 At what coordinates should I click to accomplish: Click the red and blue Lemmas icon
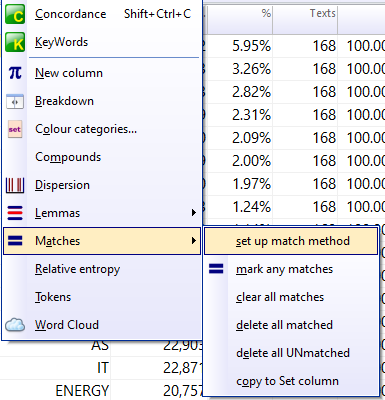(x=15, y=213)
